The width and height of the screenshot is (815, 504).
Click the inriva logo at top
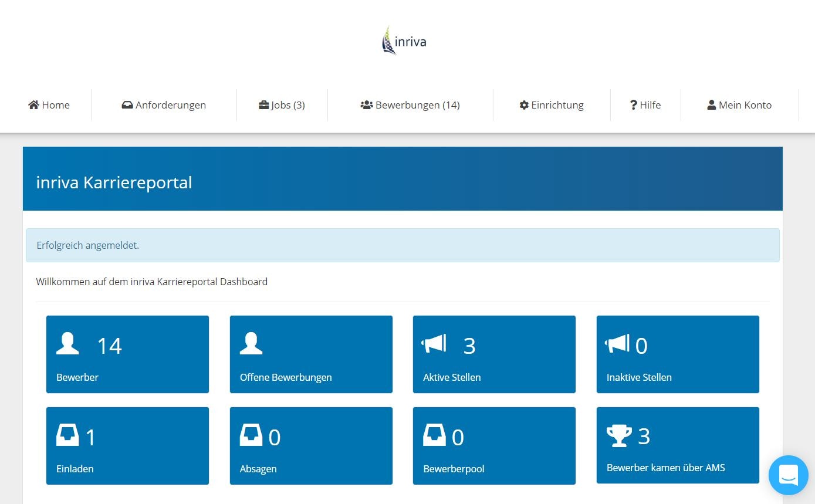tap(404, 41)
